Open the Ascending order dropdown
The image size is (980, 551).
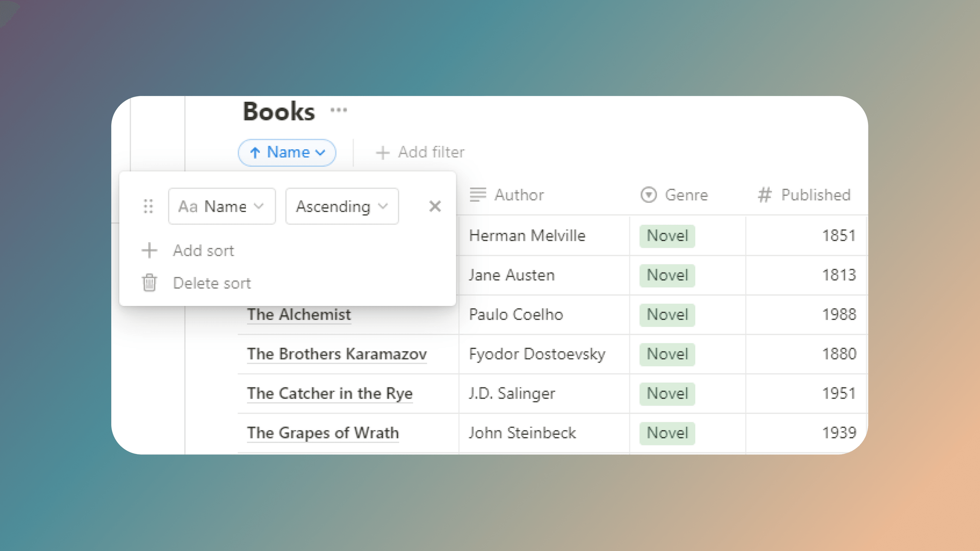(341, 206)
